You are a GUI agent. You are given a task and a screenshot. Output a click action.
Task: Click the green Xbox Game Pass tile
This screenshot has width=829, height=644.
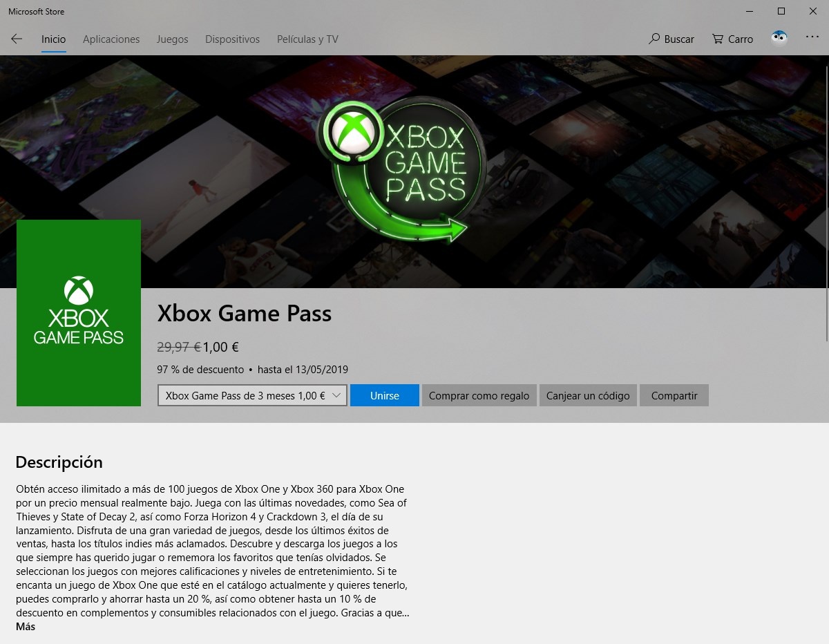click(79, 313)
